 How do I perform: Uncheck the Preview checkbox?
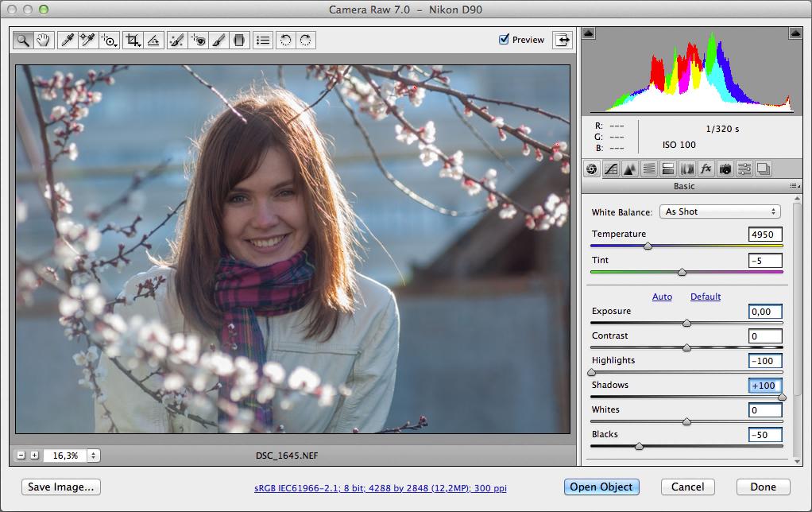click(x=504, y=39)
